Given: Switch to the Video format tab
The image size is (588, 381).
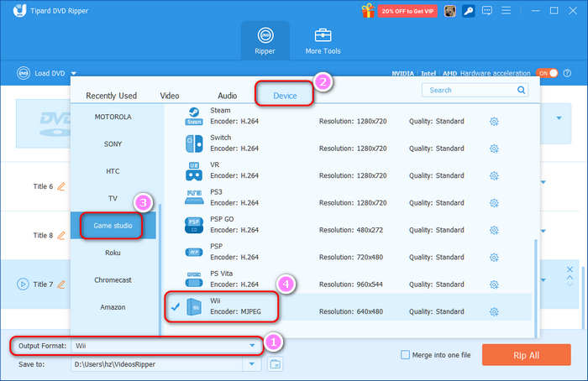Looking at the screenshot, I should pos(170,96).
